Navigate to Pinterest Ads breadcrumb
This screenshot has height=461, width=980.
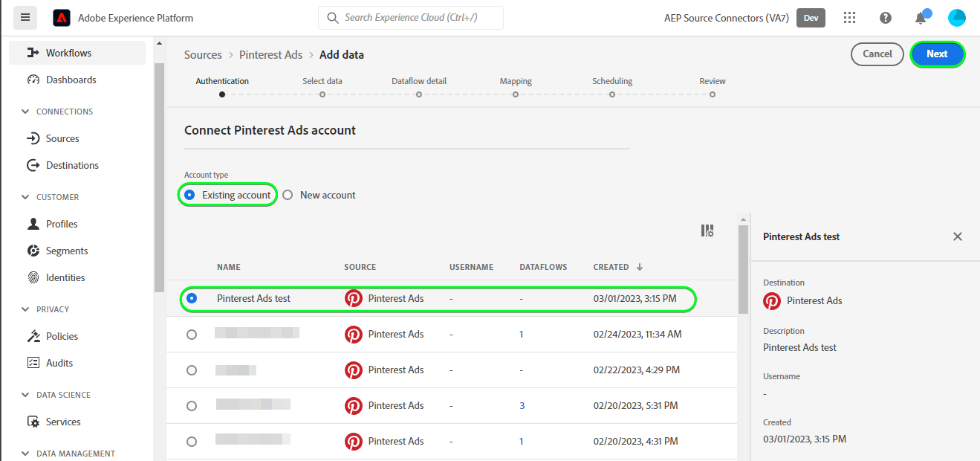click(x=271, y=54)
